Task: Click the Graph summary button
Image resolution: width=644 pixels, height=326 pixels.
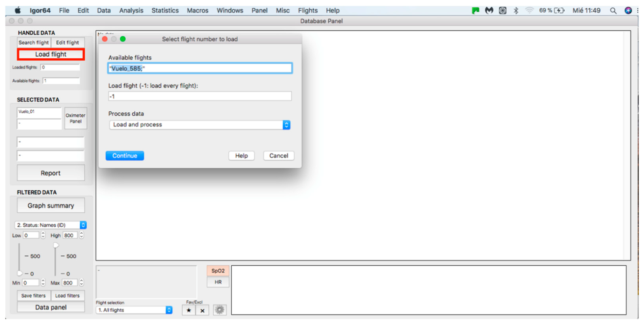Action: click(x=51, y=205)
